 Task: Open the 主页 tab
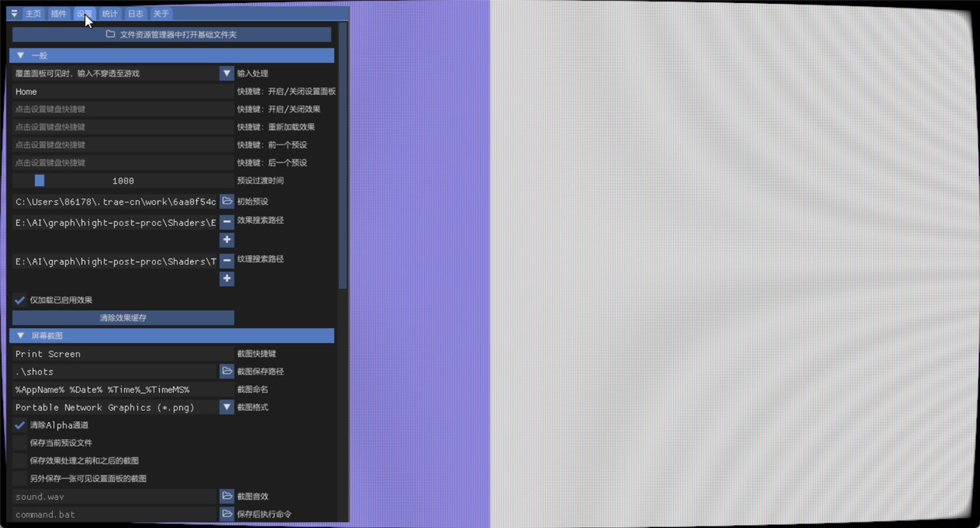[x=32, y=14]
